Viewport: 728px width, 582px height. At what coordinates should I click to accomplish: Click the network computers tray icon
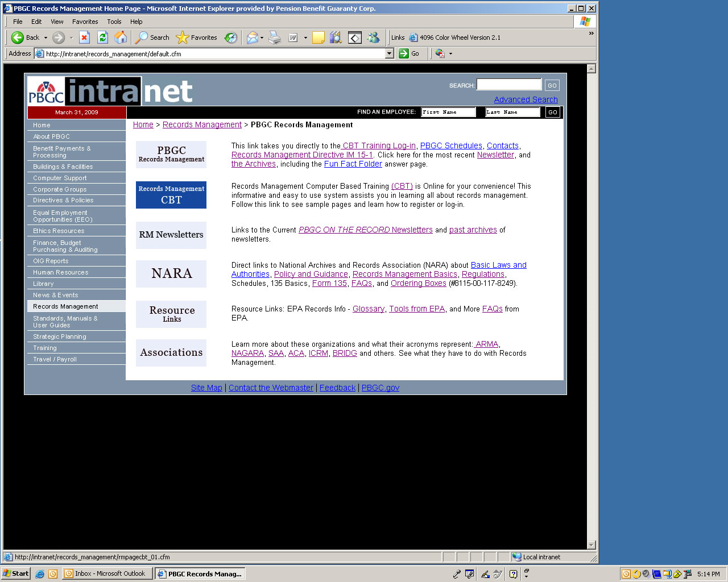coord(688,574)
